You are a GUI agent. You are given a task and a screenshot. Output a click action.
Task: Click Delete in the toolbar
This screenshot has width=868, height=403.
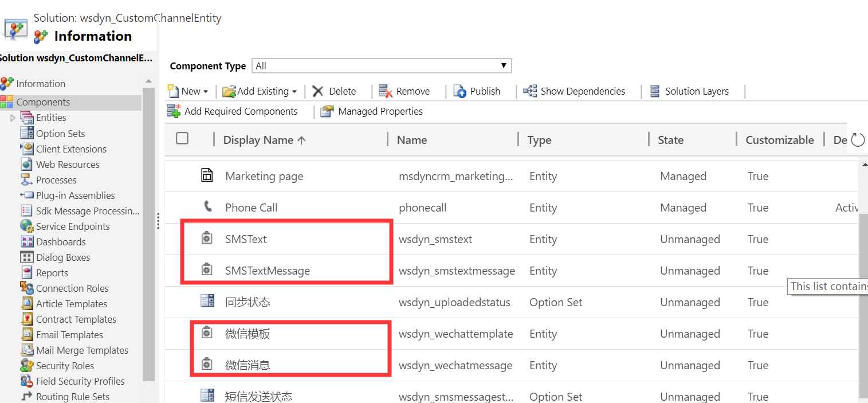[335, 91]
